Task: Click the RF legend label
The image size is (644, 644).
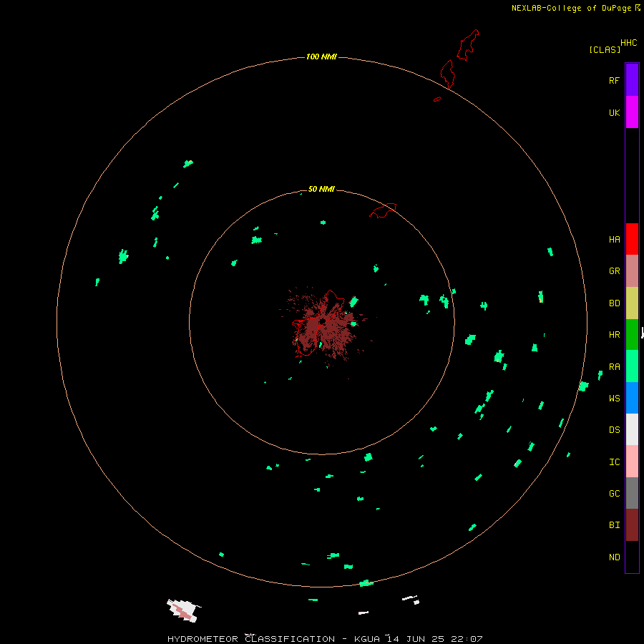Action: tap(614, 80)
